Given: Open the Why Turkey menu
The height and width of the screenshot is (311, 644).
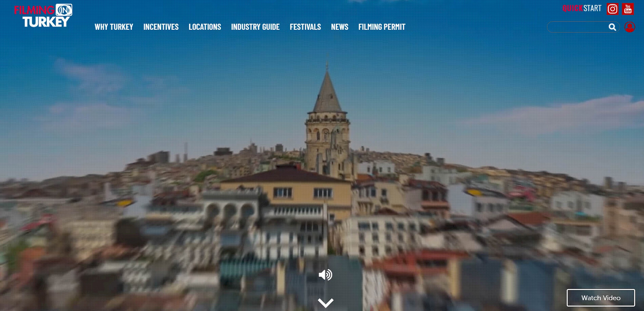Looking at the screenshot, I should (114, 27).
